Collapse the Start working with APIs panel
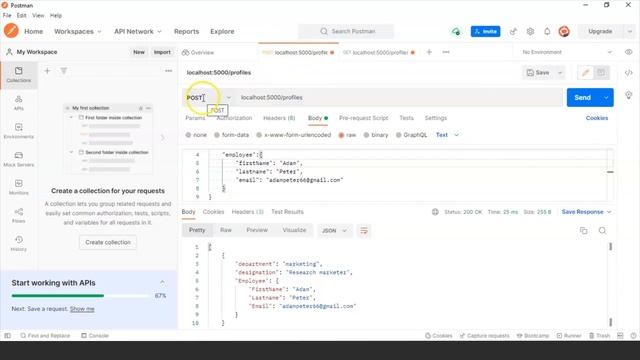640x360 pixels. click(162, 282)
